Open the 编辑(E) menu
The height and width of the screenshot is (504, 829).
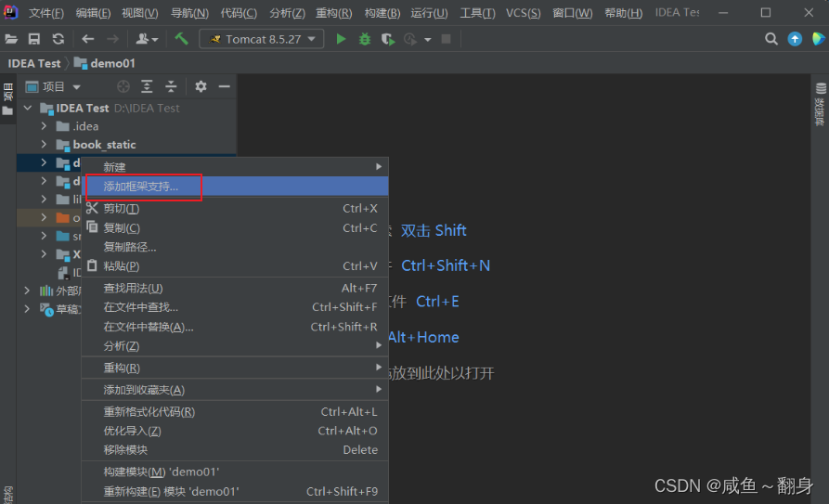pyautogui.click(x=93, y=13)
